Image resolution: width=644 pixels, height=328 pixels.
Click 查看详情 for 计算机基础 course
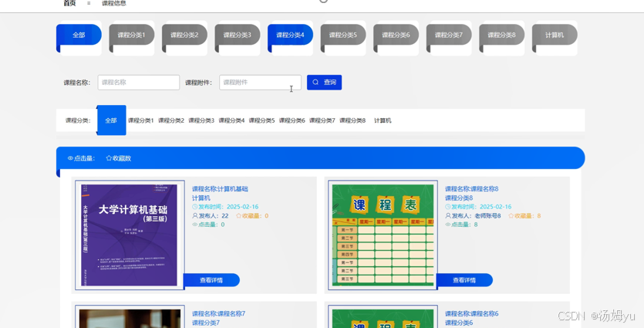click(x=211, y=280)
